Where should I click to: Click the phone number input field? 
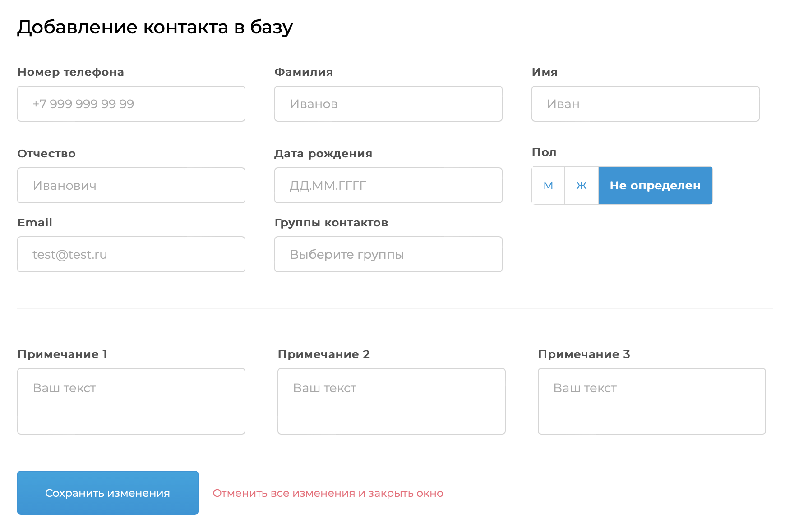point(131,104)
